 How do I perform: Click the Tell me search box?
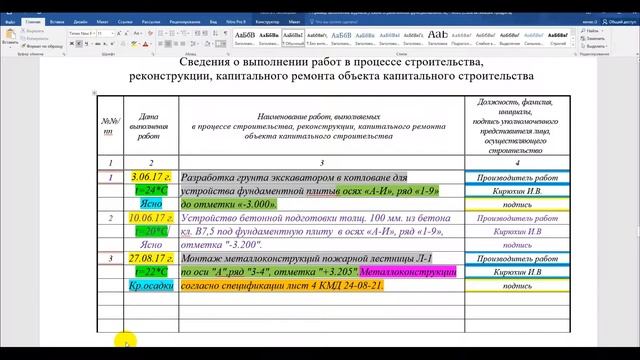point(334,22)
